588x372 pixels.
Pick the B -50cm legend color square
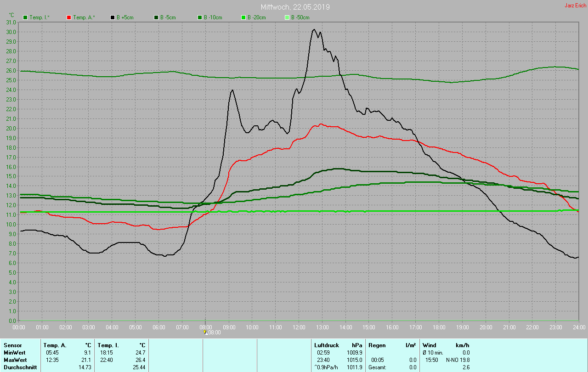pos(287,17)
